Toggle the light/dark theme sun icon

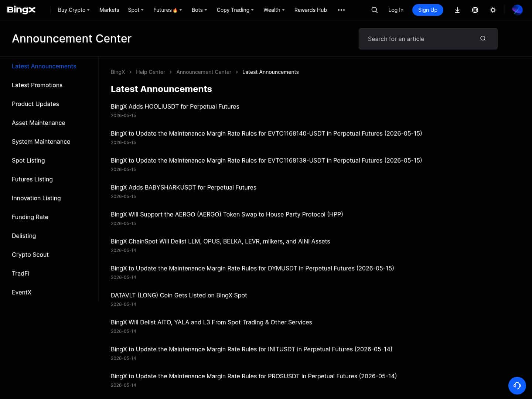point(493,10)
